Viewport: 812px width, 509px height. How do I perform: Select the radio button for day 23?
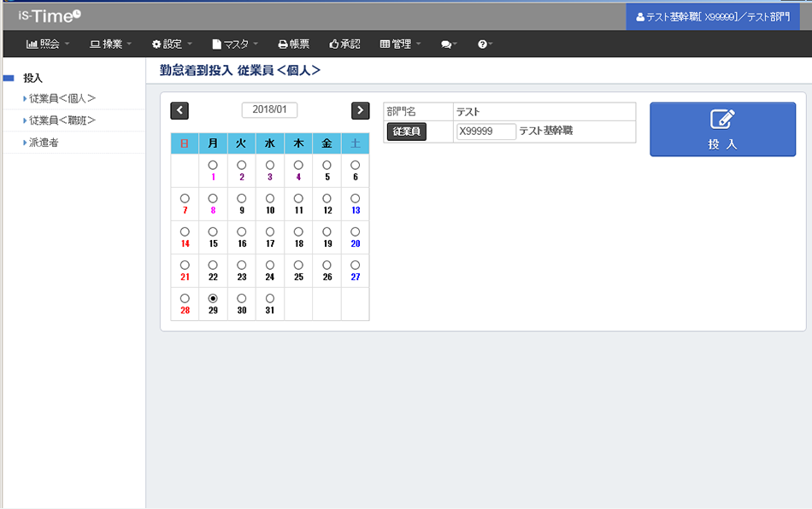241,266
